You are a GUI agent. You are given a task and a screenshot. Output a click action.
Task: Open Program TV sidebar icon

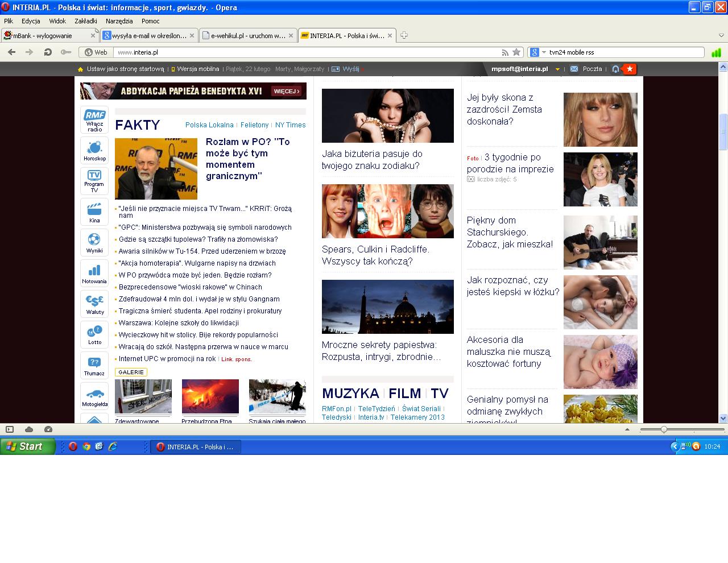coord(94,181)
